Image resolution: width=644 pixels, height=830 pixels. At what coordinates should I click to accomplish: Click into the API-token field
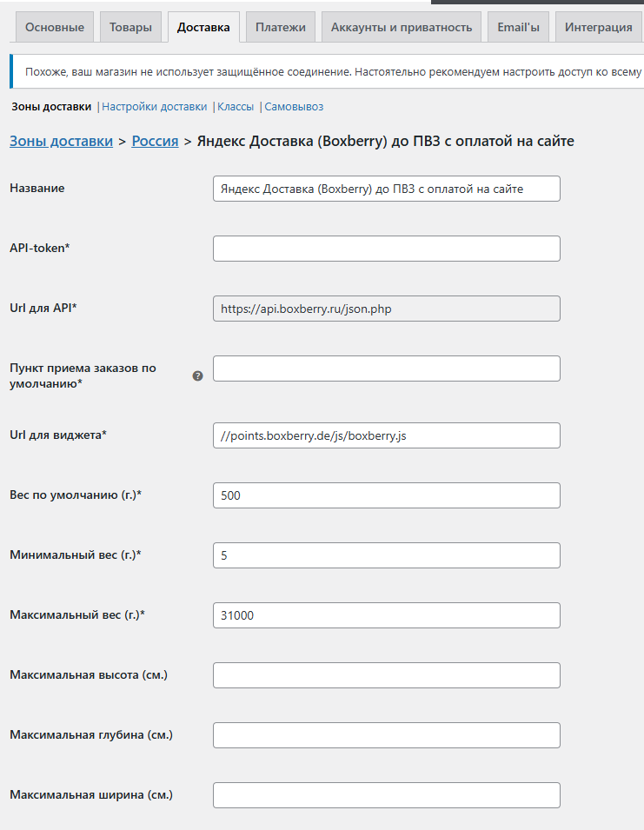386,249
